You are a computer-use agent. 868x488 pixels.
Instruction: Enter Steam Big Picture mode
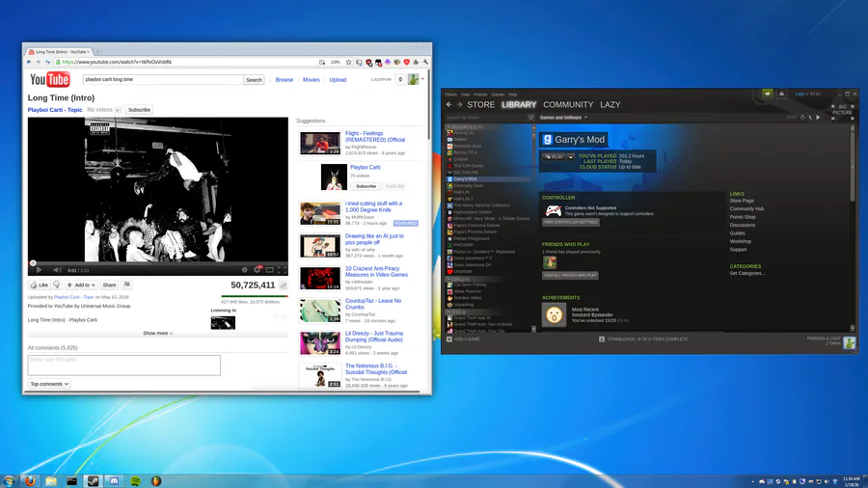(843, 110)
